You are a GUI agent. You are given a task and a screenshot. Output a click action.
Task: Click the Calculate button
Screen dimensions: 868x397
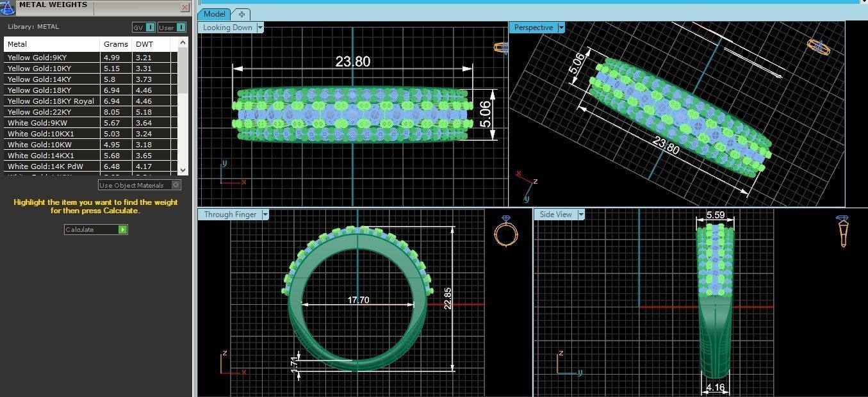click(x=96, y=229)
